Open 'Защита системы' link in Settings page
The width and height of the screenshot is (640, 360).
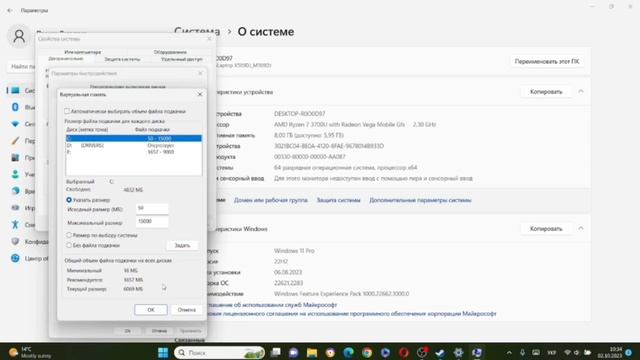pyautogui.click(x=338, y=200)
